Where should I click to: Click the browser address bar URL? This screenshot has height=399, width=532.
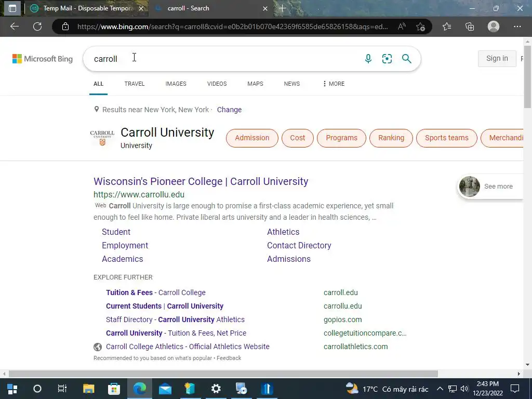232,26
